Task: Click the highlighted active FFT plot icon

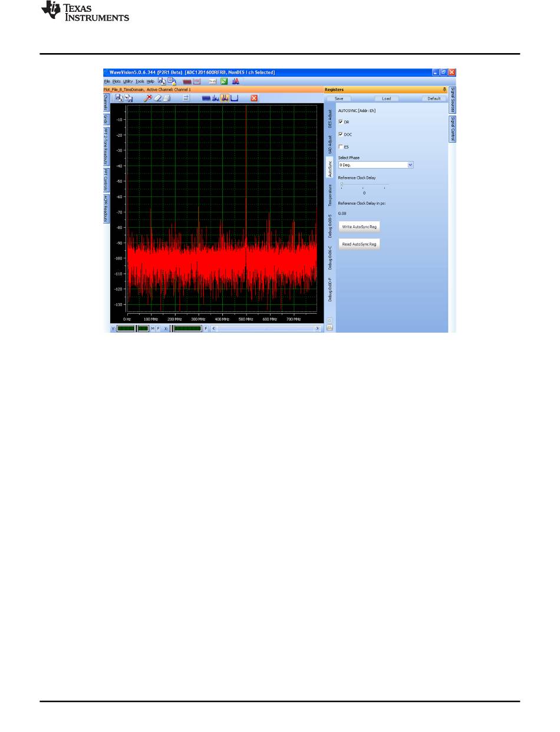Action: pos(225,98)
